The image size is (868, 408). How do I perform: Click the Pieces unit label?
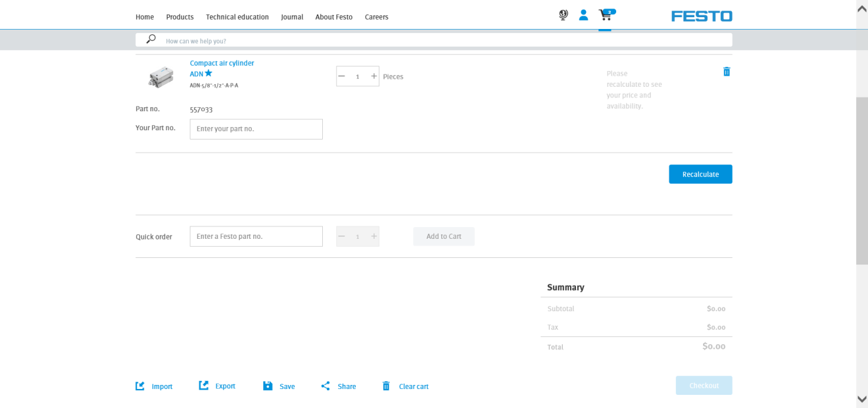coord(393,76)
